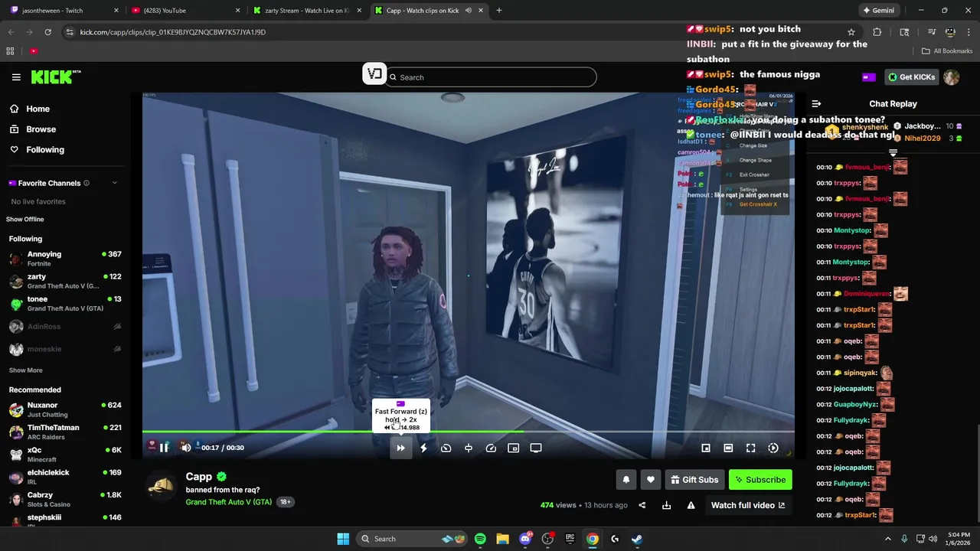980x551 pixels.
Task: Expand Show More in Following list
Action: click(25, 370)
